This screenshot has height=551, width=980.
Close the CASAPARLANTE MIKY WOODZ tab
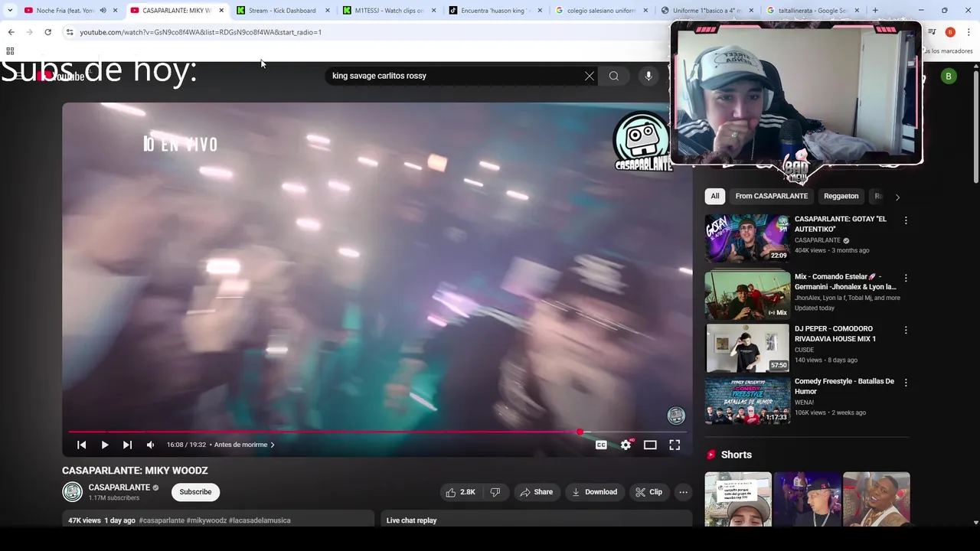point(221,11)
